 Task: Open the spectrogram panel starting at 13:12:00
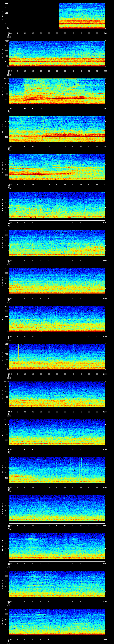pyautogui.click(x=57, y=318)
